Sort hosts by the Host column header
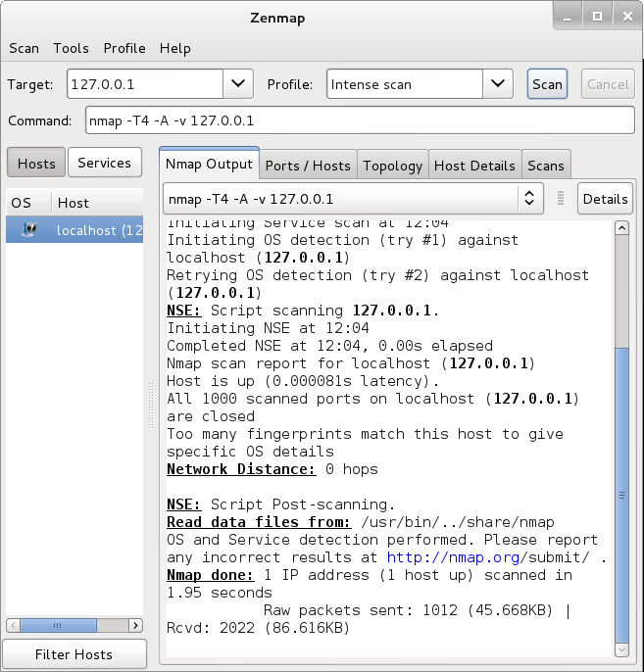Viewport: 644px width, 672px height. [x=97, y=203]
